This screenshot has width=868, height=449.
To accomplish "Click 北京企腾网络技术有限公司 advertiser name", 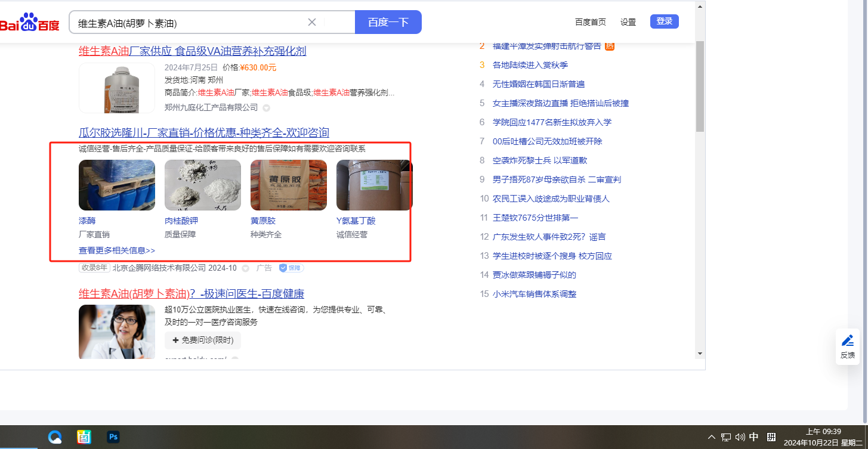I will pyautogui.click(x=159, y=268).
